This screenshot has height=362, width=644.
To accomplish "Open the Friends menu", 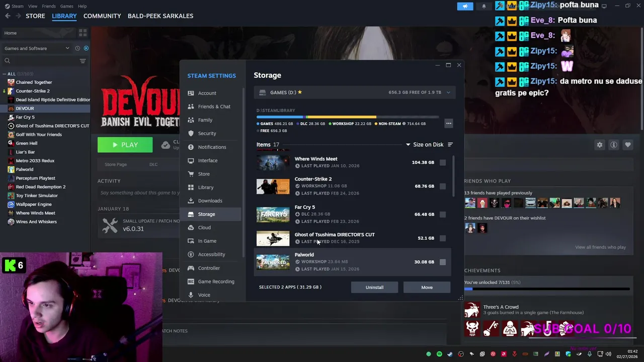I will click(49, 6).
